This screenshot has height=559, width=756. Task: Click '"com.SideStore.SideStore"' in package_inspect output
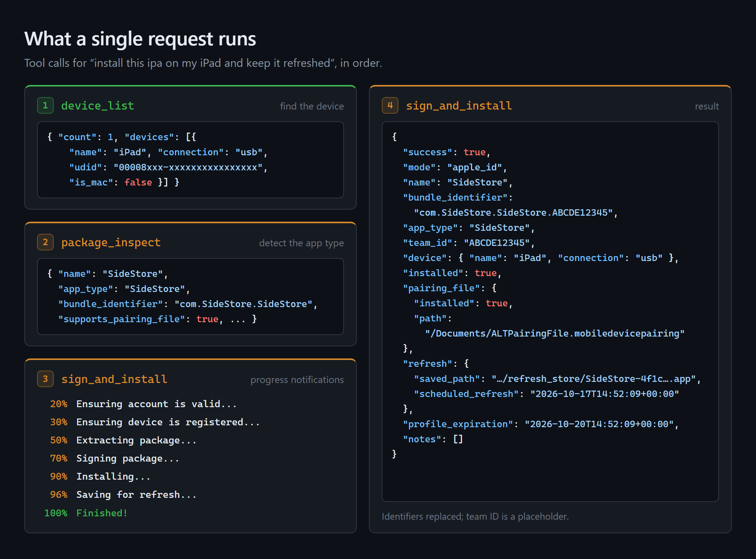point(243,304)
